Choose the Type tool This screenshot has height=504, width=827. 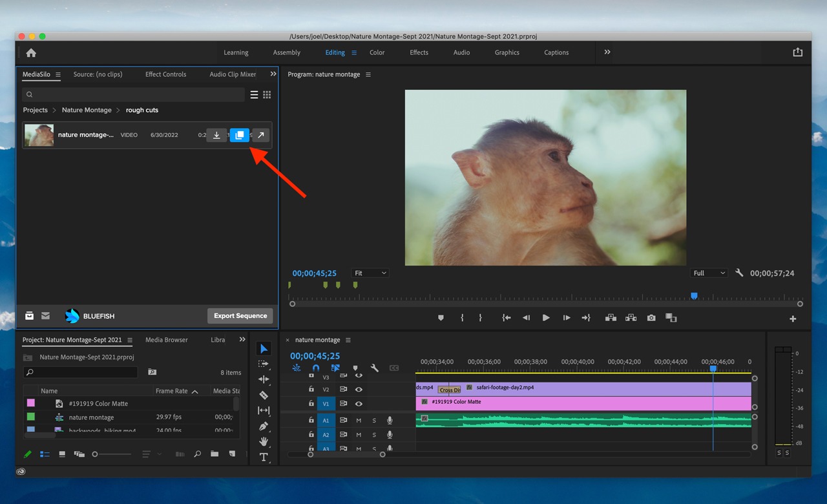click(x=264, y=457)
